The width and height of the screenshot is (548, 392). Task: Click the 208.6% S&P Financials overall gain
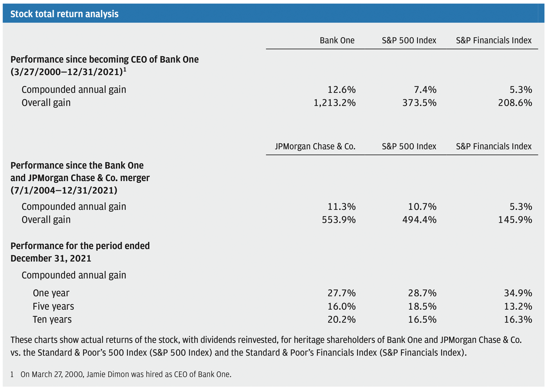(x=515, y=103)
